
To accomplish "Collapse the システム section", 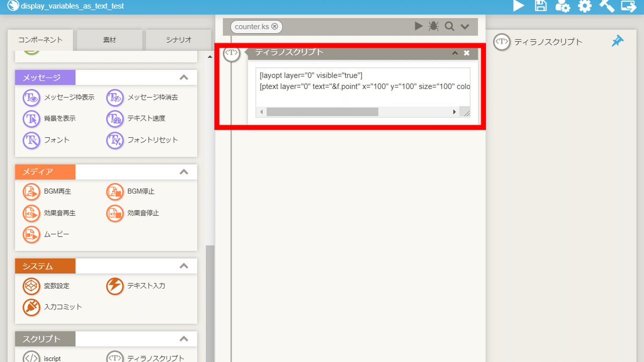I will click(184, 266).
